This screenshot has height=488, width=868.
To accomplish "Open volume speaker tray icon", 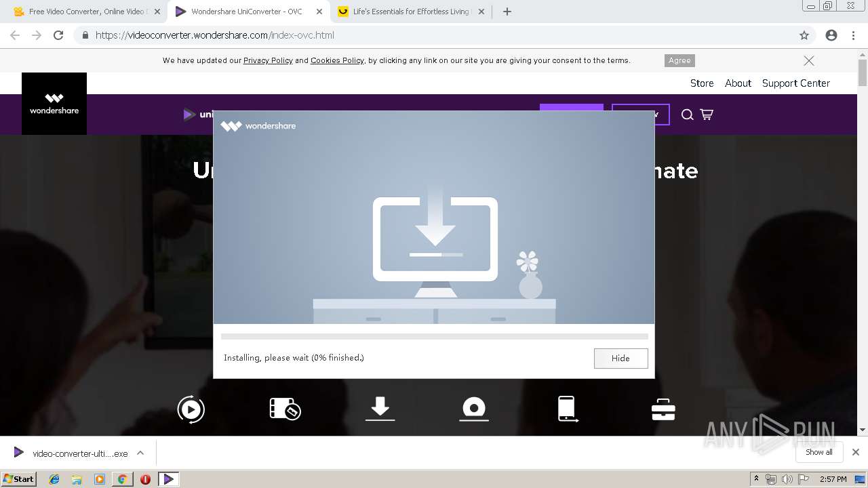I will coord(787,479).
